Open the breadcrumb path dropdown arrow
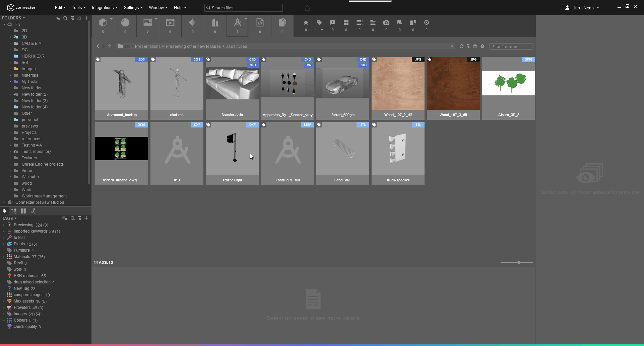 point(452,46)
